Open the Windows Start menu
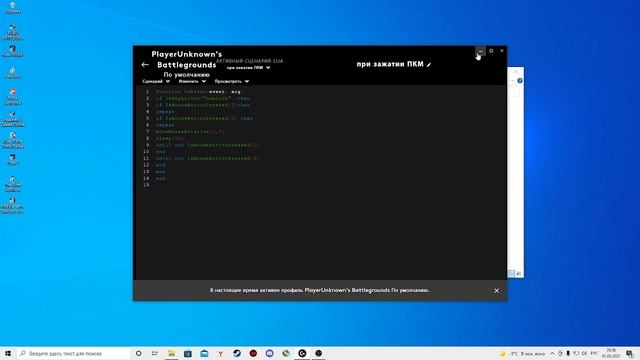640x360 pixels. [8, 353]
